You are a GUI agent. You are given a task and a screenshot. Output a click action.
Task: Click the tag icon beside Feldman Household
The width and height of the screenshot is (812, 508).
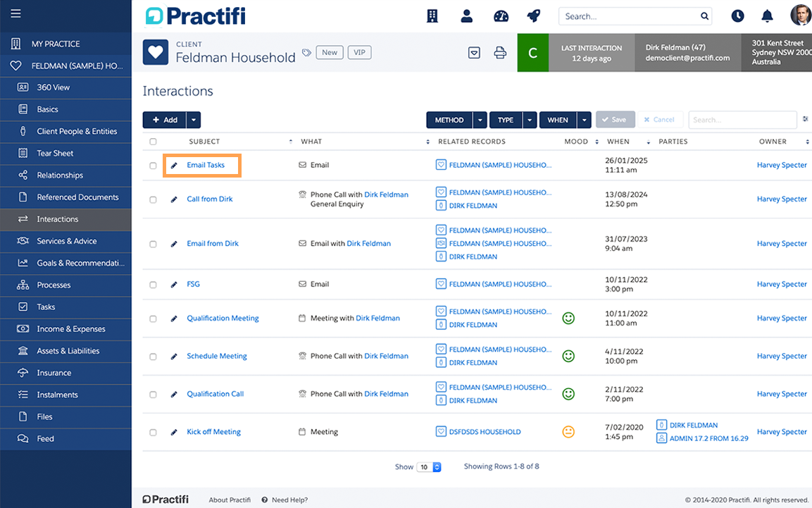click(x=306, y=52)
